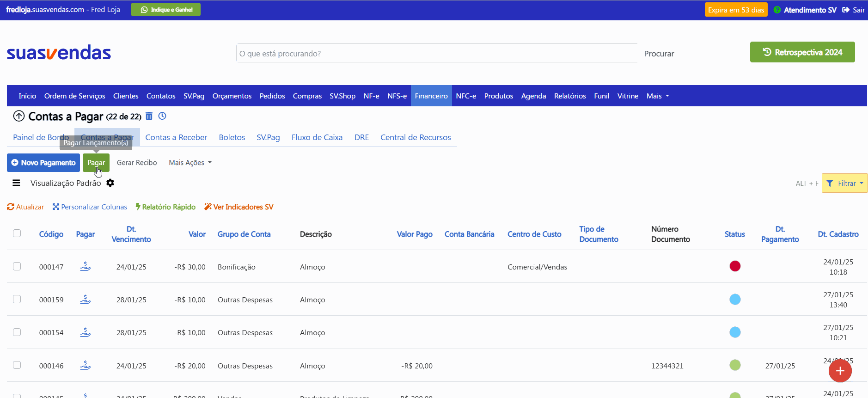Click the red status dot of row 000147
Screen dimensions: 868x398
click(x=735, y=266)
